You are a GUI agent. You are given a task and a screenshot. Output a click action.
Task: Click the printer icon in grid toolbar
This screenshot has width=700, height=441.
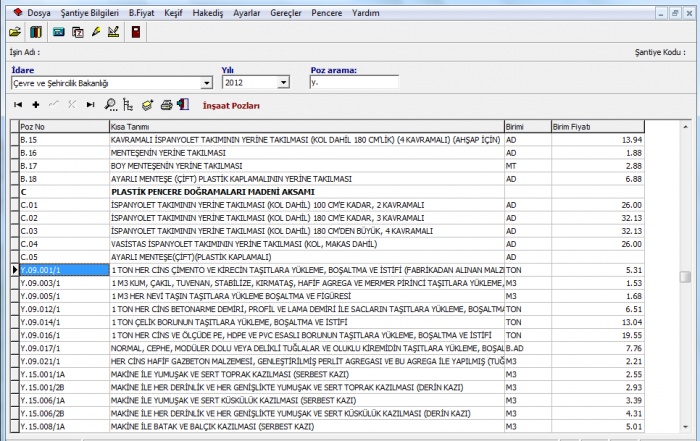167,104
